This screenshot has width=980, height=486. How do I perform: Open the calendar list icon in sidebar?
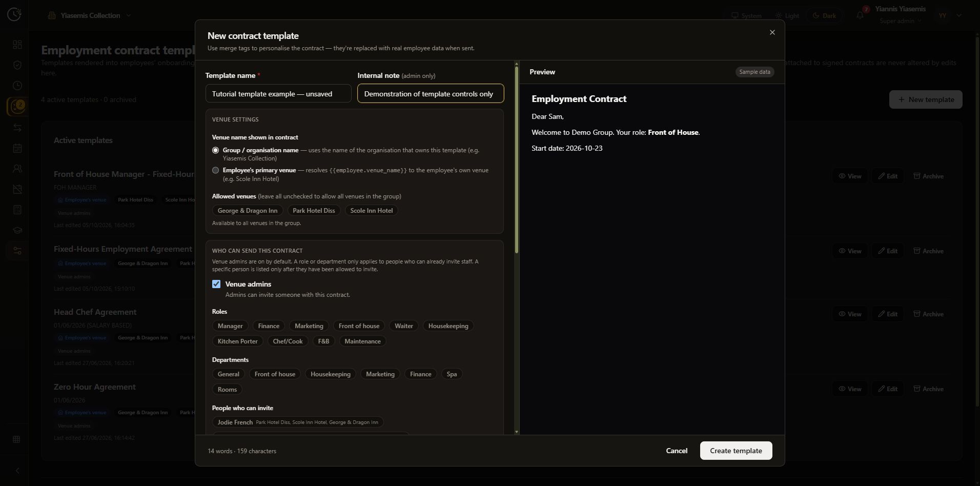tap(17, 148)
